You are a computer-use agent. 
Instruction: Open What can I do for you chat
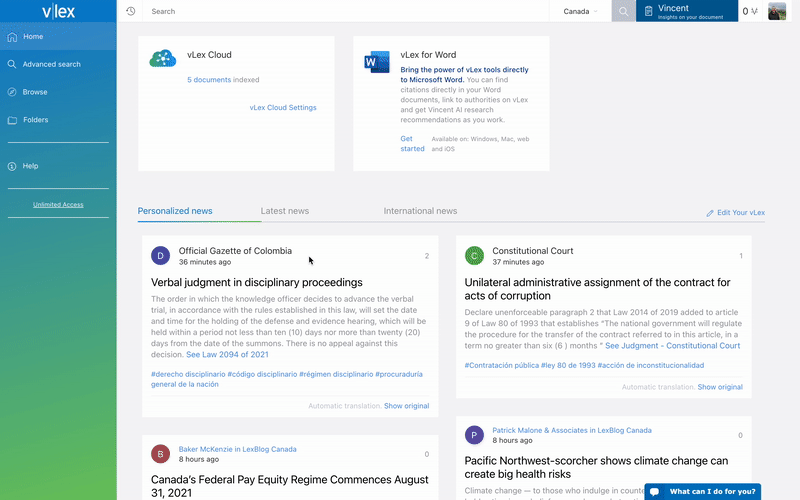click(x=703, y=492)
